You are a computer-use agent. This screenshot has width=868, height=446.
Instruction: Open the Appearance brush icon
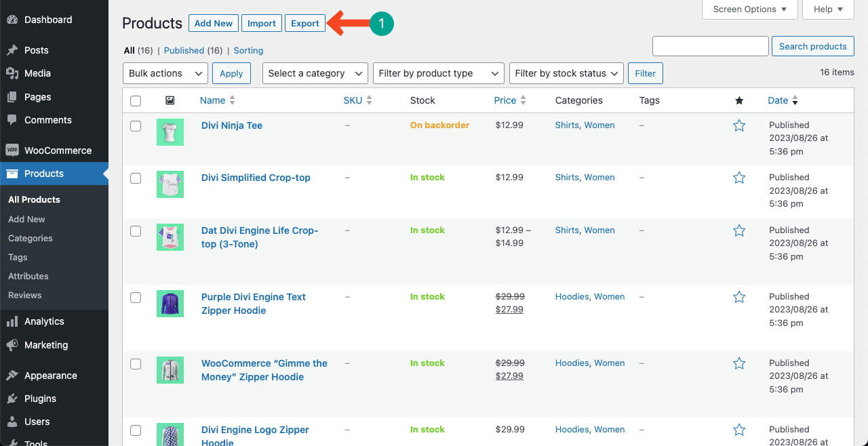[x=12, y=376]
